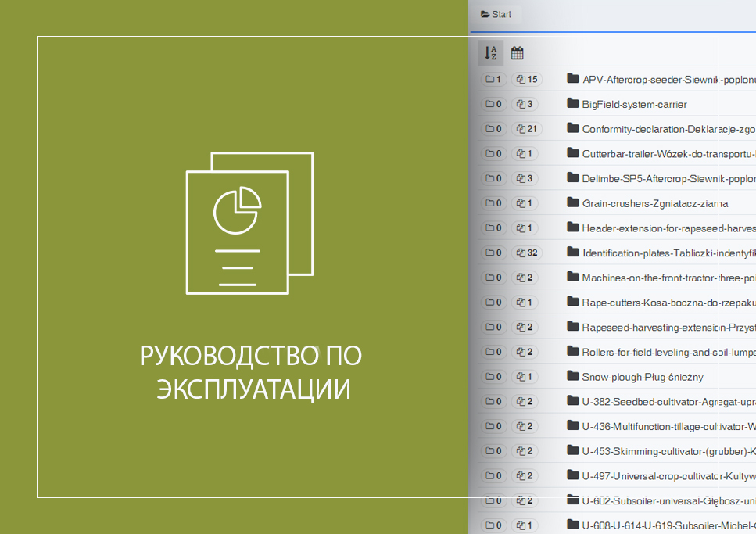Open U-382-Seedbed-cultivator folder
The height and width of the screenshot is (534, 756).
pos(668,401)
